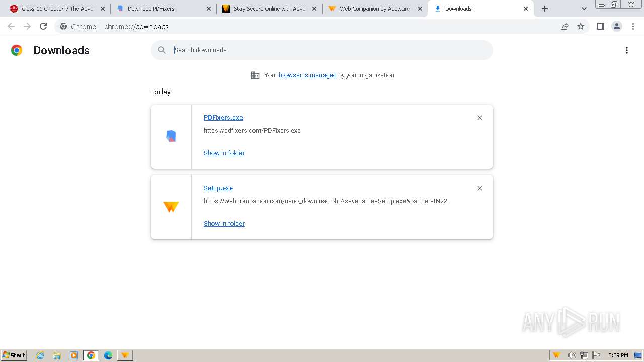
Task: Open a new tab with plus button
Action: (545, 9)
